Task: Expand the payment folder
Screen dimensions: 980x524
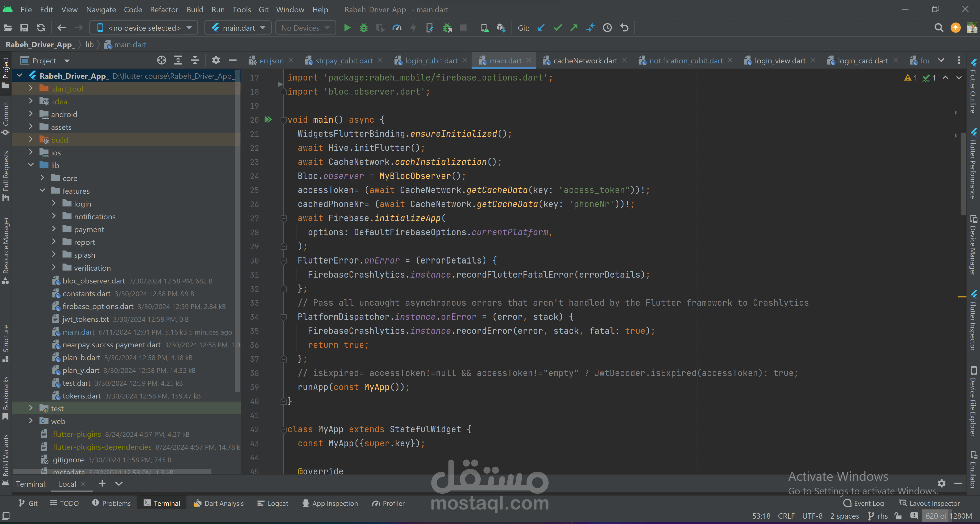Action: (54, 229)
